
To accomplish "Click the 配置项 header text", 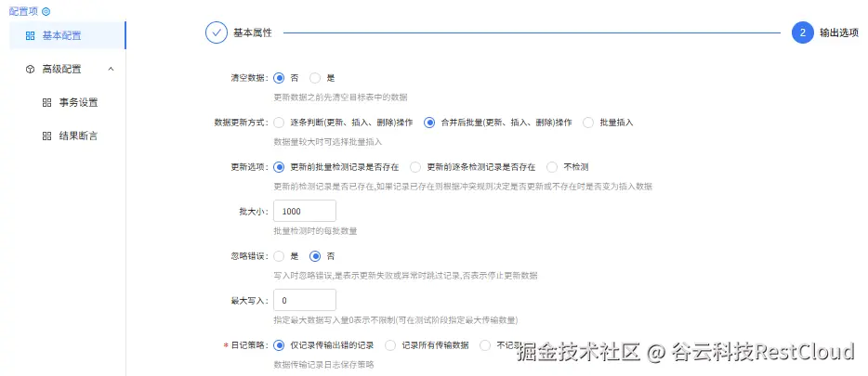I will click(24, 11).
